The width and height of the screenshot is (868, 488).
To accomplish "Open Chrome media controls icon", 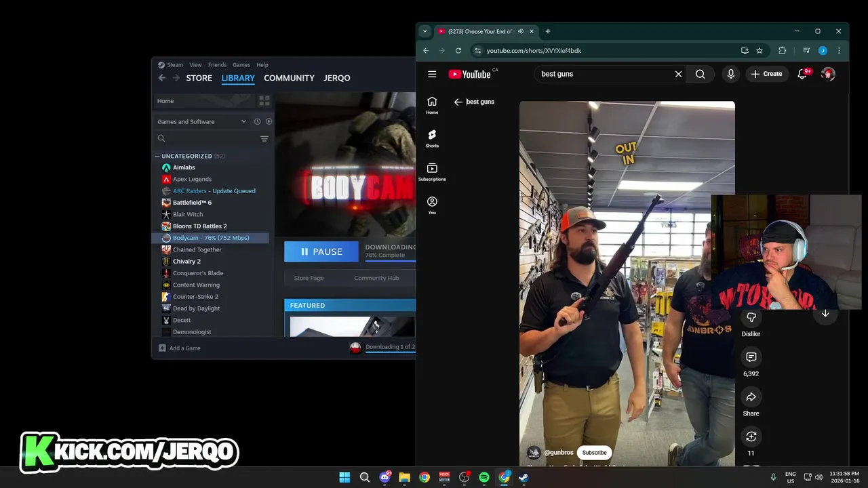I will point(806,50).
